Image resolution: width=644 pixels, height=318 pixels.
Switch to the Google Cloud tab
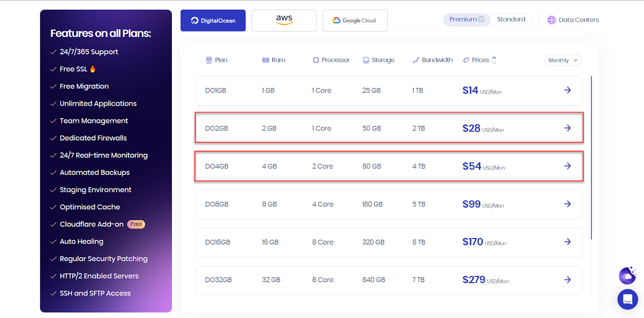[x=355, y=21]
